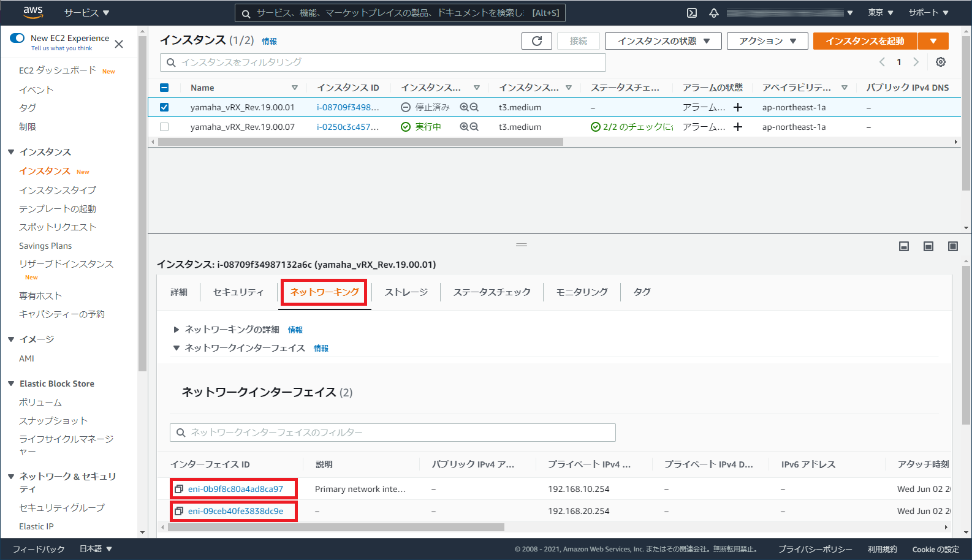Click network interfaces horizontal scrollbar

[336, 527]
